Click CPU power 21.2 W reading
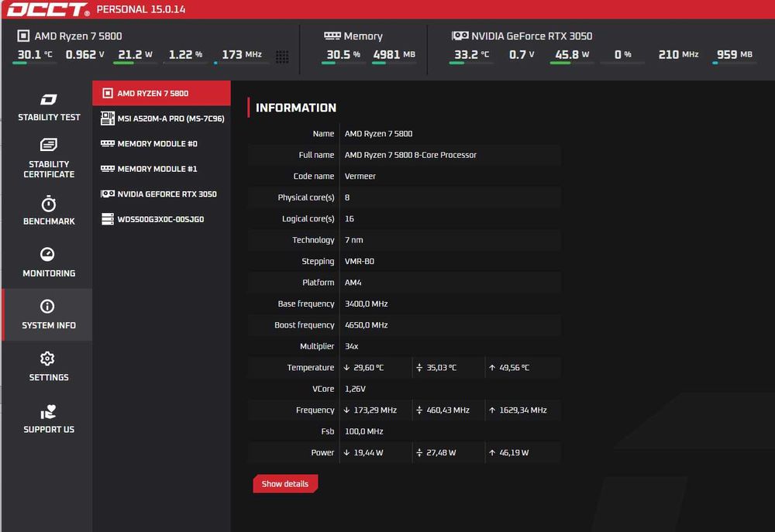This screenshot has width=775, height=532. [x=135, y=54]
